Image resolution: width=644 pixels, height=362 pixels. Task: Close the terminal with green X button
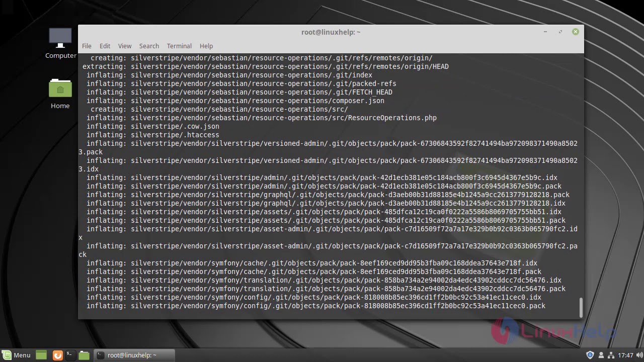click(576, 32)
